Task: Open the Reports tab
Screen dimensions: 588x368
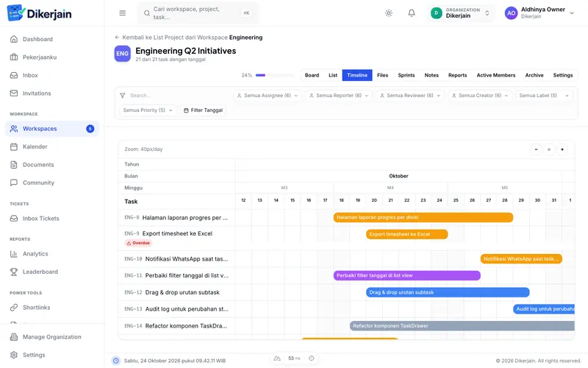Action: pyautogui.click(x=457, y=75)
